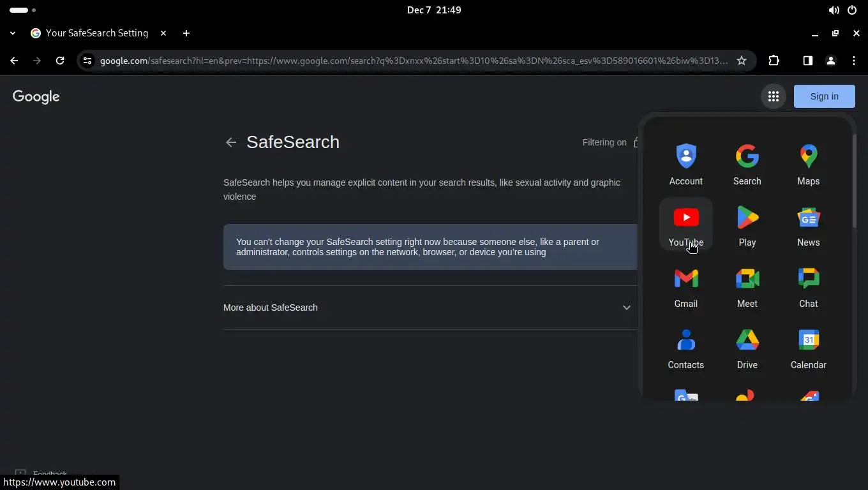Open the system power menu
The height and width of the screenshot is (490, 868).
(852, 10)
